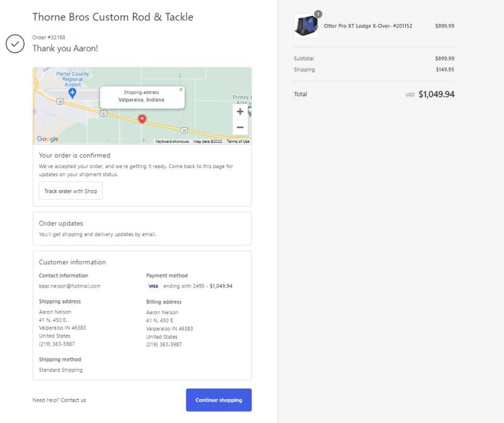Click the Porter County Airport marker
Viewport: 504px width, 423px height.
point(72,93)
